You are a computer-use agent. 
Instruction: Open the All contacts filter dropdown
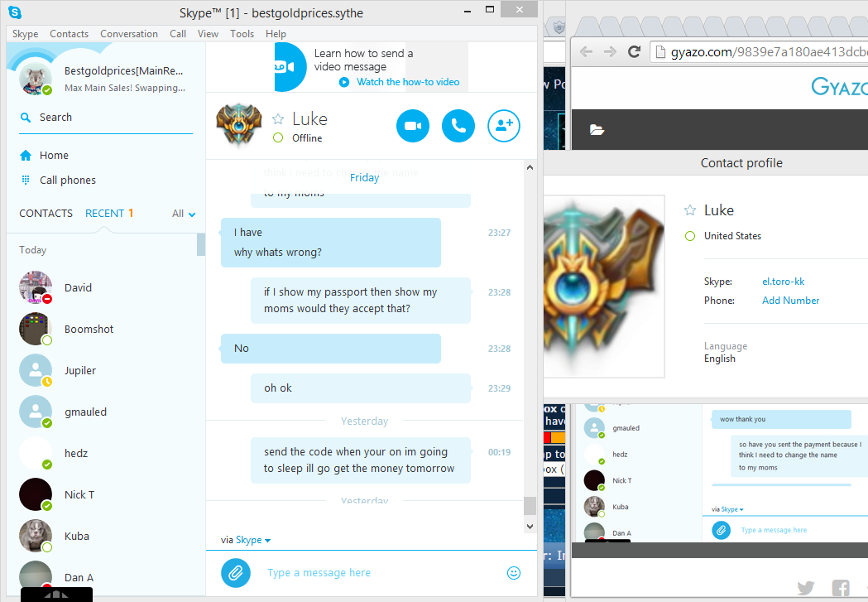(184, 214)
